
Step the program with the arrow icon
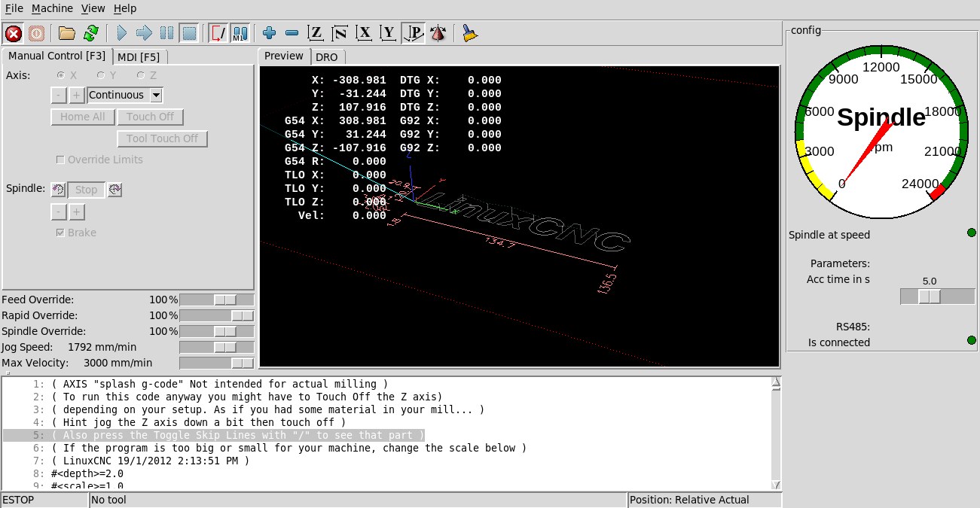[x=145, y=33]
